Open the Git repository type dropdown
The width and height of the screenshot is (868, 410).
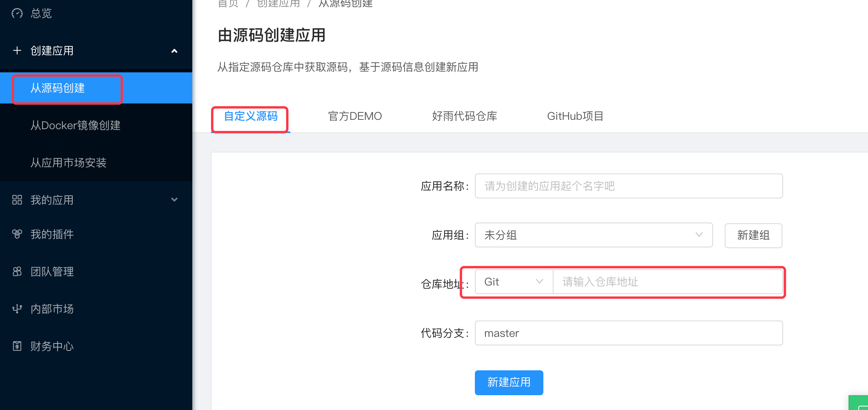coord(513,282)
